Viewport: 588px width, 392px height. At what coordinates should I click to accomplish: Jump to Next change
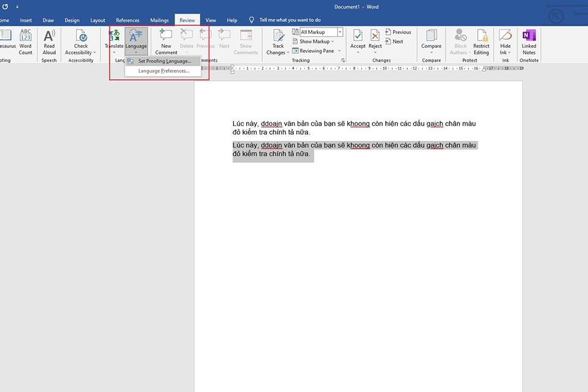[394, 42]
